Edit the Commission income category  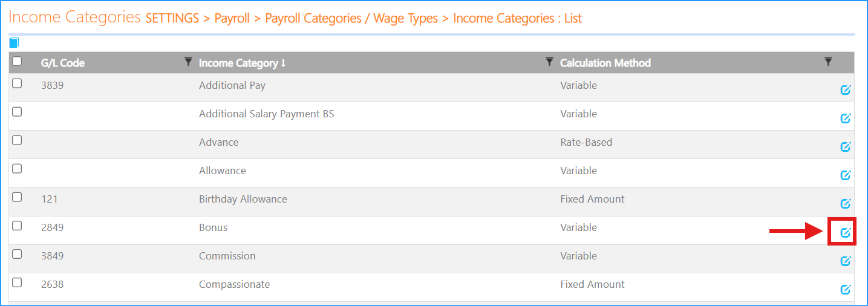pyautogui.click(x=845, y=261)
